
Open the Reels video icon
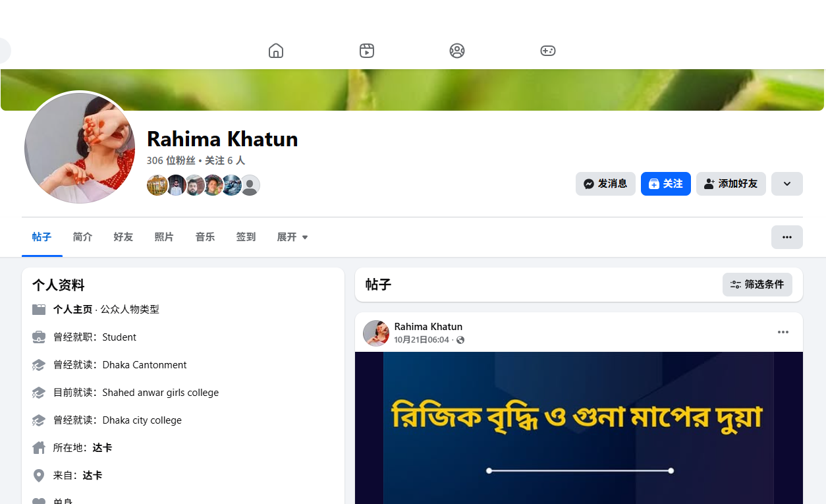(x=367, y=51)
